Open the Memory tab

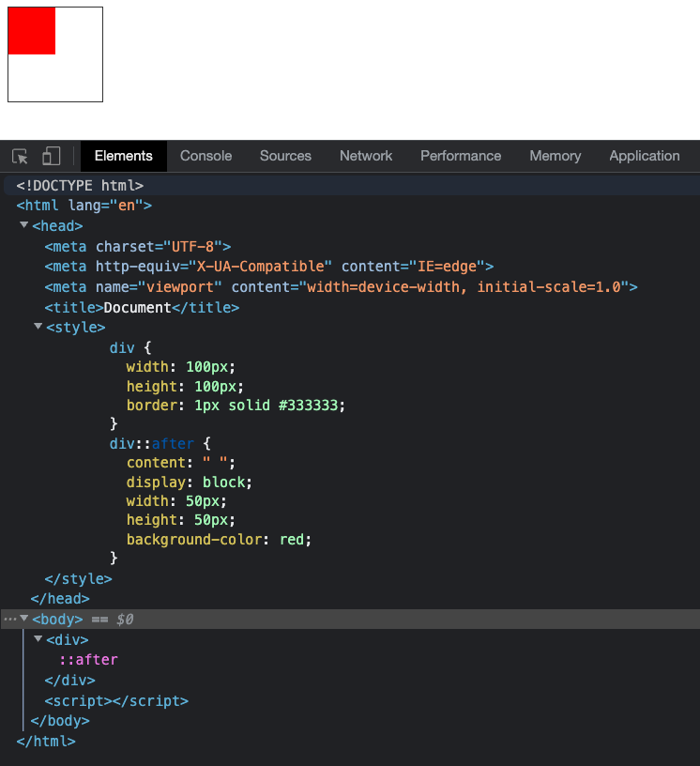tap(555, 156)
